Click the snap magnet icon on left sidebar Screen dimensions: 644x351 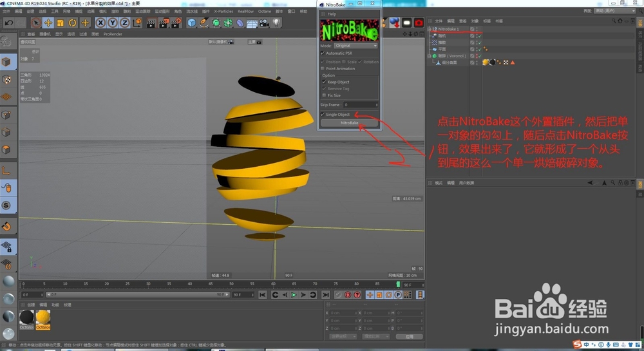point(7,226)
